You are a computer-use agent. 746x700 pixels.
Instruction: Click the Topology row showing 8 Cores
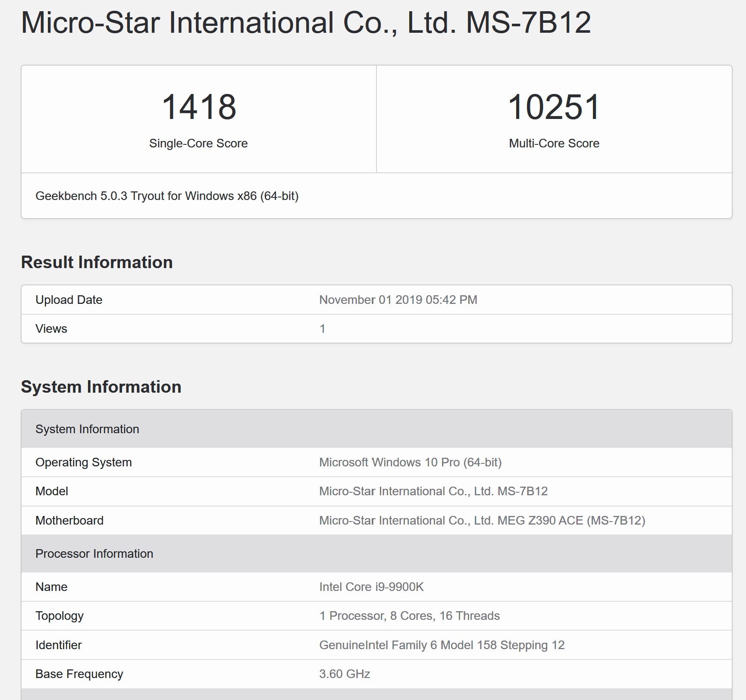[409, 616]
